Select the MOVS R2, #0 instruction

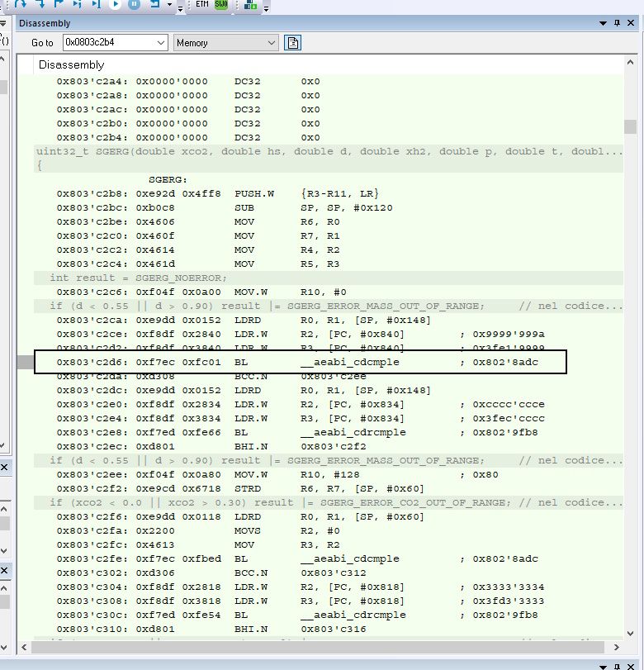point(329,530)
